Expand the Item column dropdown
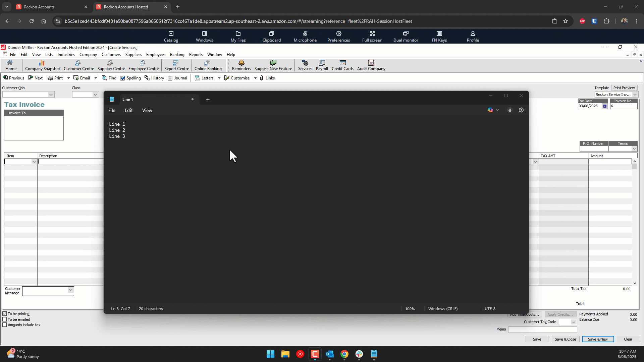644x362 pixels. click(34, 162)
